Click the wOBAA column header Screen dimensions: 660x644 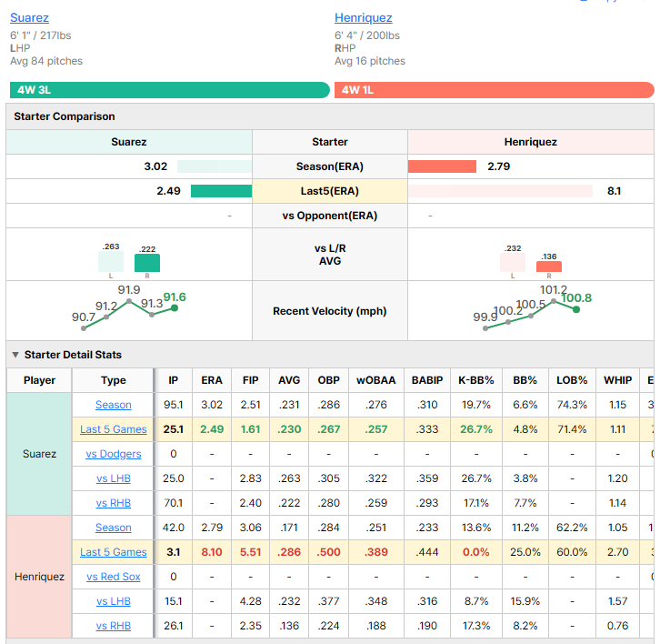375,380
